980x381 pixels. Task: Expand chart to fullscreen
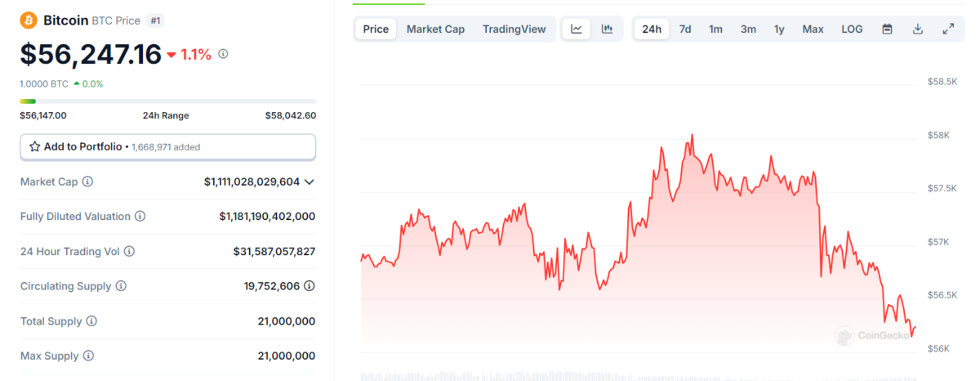(x=948, y=29)
